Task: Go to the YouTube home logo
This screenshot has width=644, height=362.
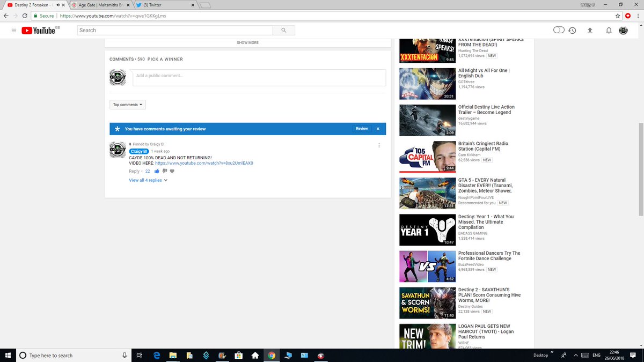Action: coord(39,31)
